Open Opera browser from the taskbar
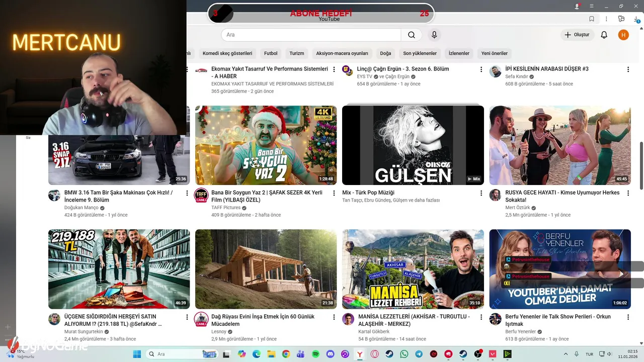644x362 pixels. click(x=374, y=354)
